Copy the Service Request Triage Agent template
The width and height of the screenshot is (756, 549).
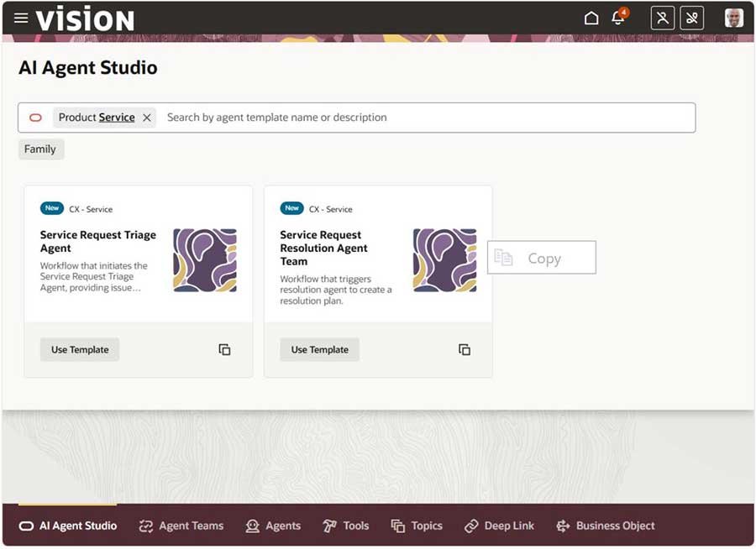[x=224, y=349]
